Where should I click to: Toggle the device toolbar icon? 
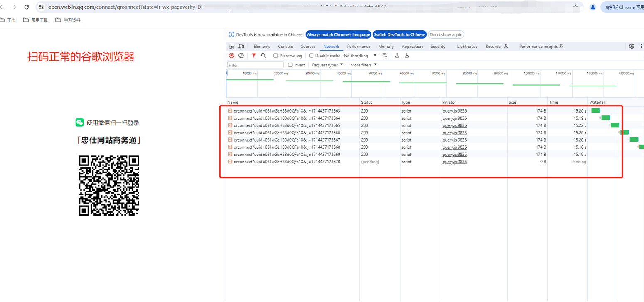tap(241, 47)
